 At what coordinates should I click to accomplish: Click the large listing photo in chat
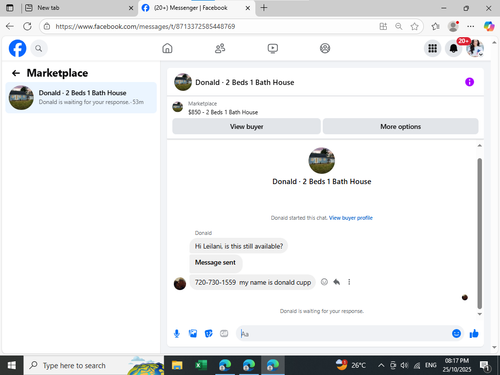[x=322, y=161]
